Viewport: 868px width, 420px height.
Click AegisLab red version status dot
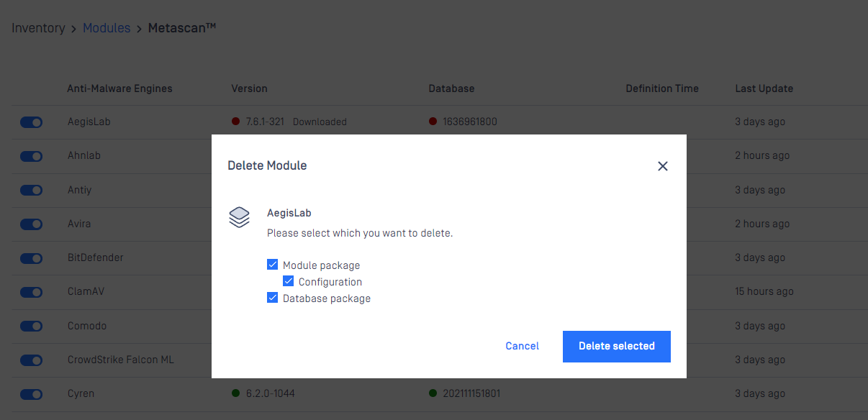[x=235, y=122]
